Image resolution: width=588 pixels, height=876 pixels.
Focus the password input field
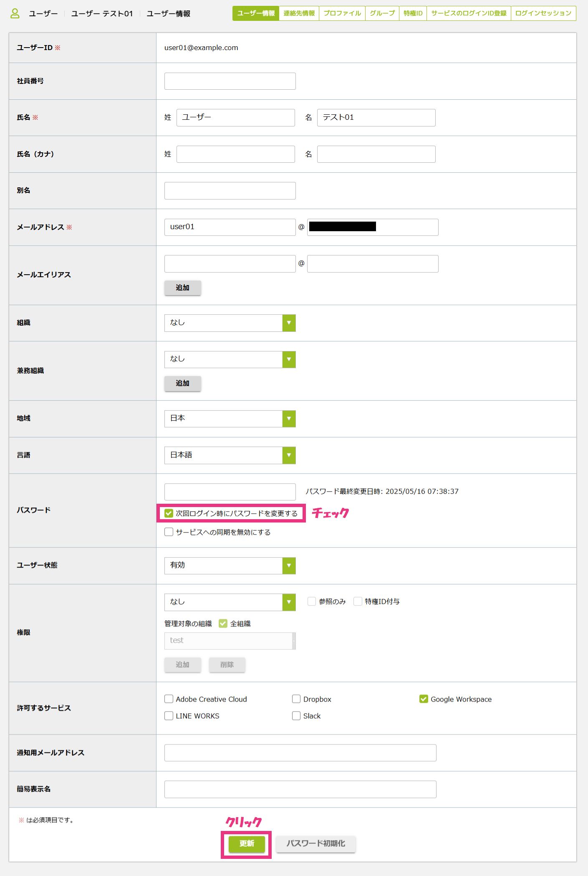(x=230, y=492)
